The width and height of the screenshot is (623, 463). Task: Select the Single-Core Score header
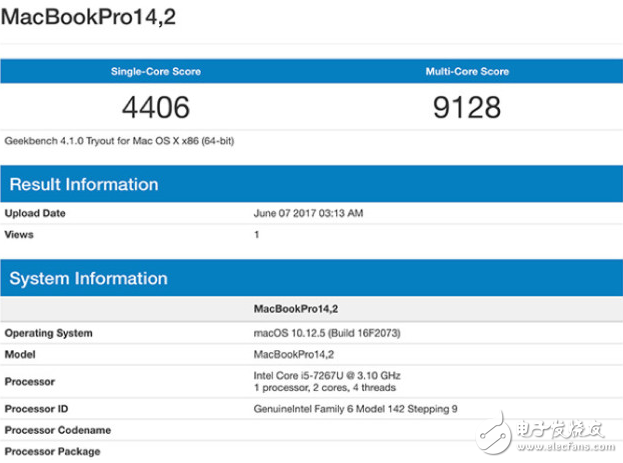click(154, 71)
